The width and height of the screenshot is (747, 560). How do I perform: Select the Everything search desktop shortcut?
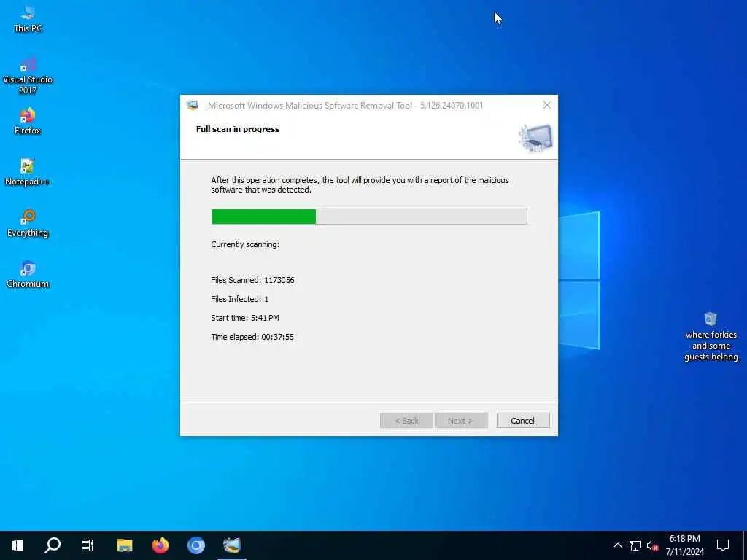click(28, 223)
